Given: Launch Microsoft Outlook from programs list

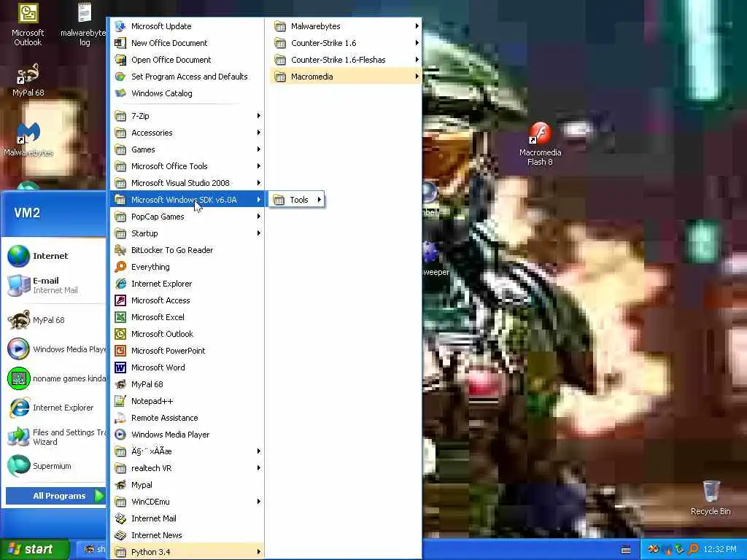Looking at the screenshot, I should pos(187,334).
